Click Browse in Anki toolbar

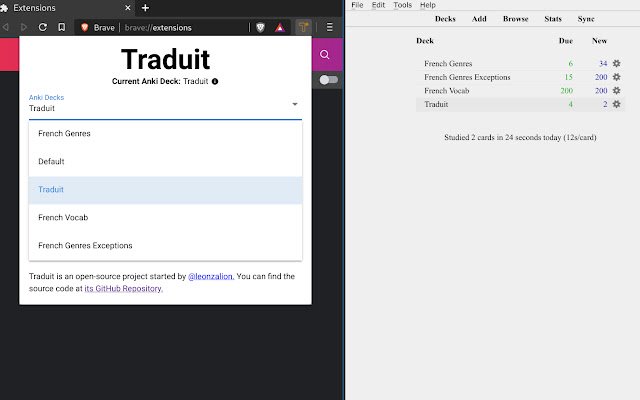pyautogui.click(x=516, y=19)
